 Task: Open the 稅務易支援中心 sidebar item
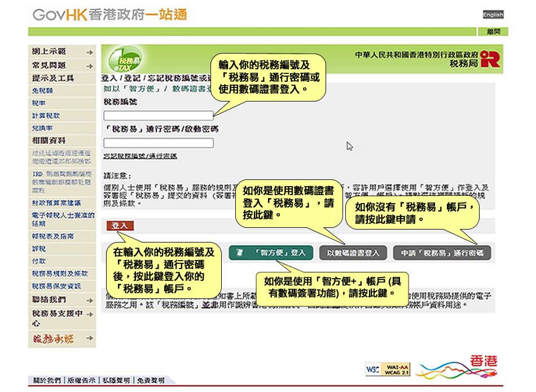(62, 318)
